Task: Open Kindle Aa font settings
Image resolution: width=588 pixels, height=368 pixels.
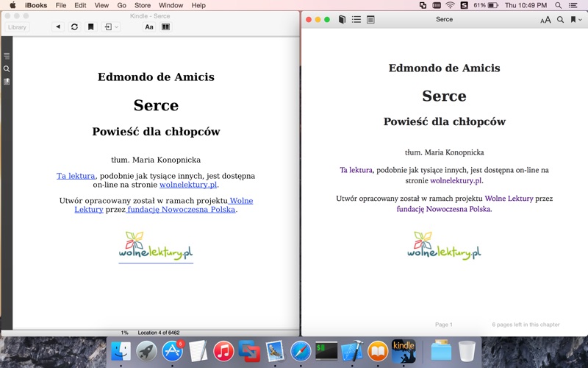Action: click(149, 27)
